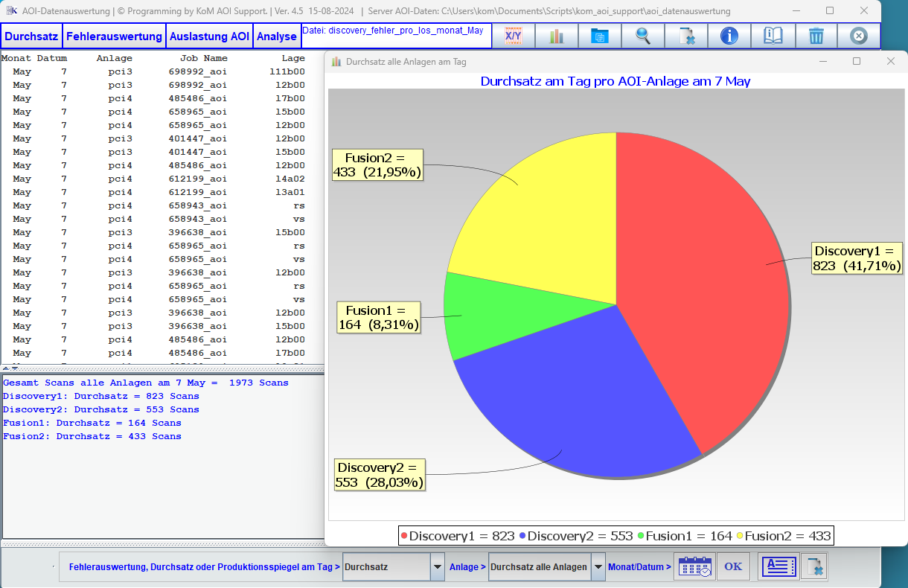Open the X/Y coordinate plot tool
This screenshot has width=908, height=588.
(514, 36)
